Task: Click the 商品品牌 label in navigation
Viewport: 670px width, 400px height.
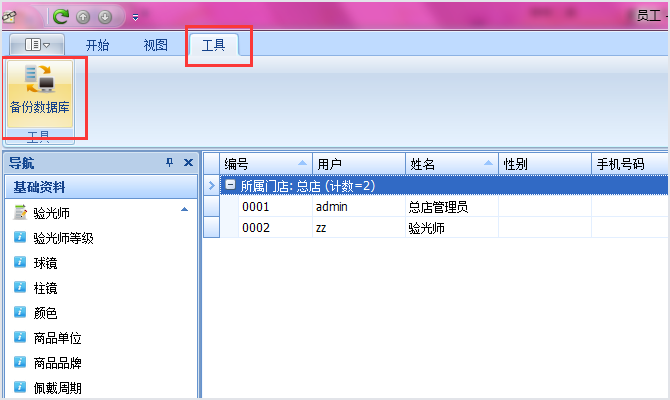Action: tap(58, 363)
